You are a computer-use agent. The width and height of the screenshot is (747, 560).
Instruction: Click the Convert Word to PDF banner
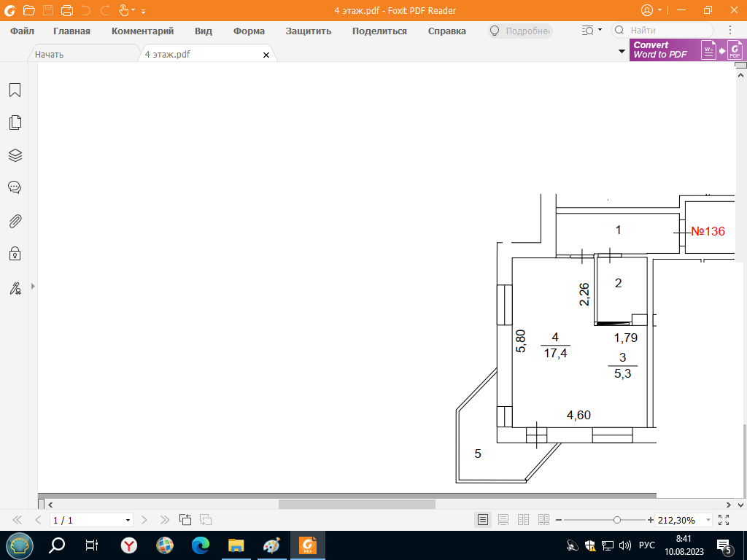click(686, 50)
